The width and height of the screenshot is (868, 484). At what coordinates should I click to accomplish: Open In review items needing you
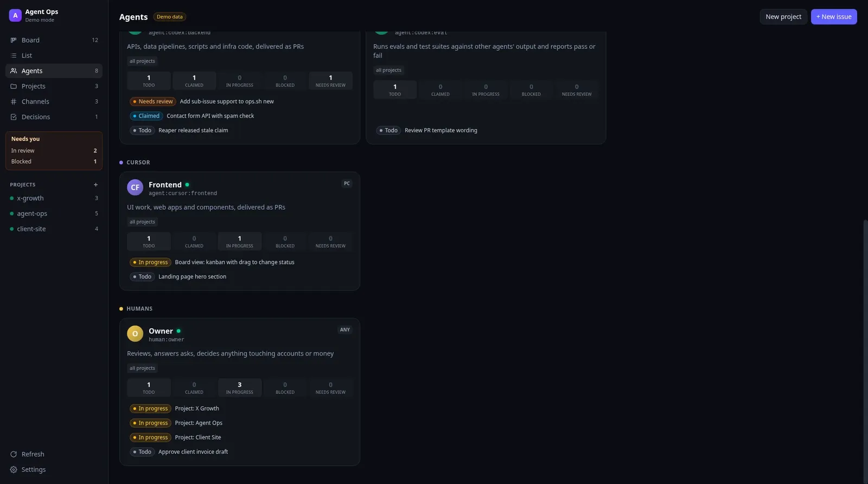pyautogui.click(x=54, y=151)
